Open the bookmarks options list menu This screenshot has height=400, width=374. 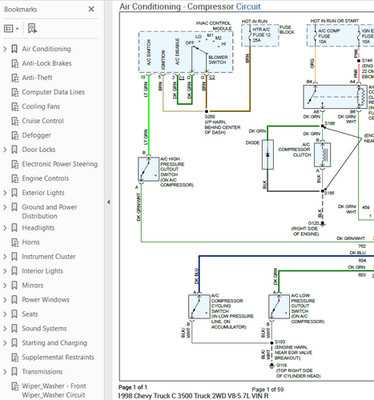point(11,29)
